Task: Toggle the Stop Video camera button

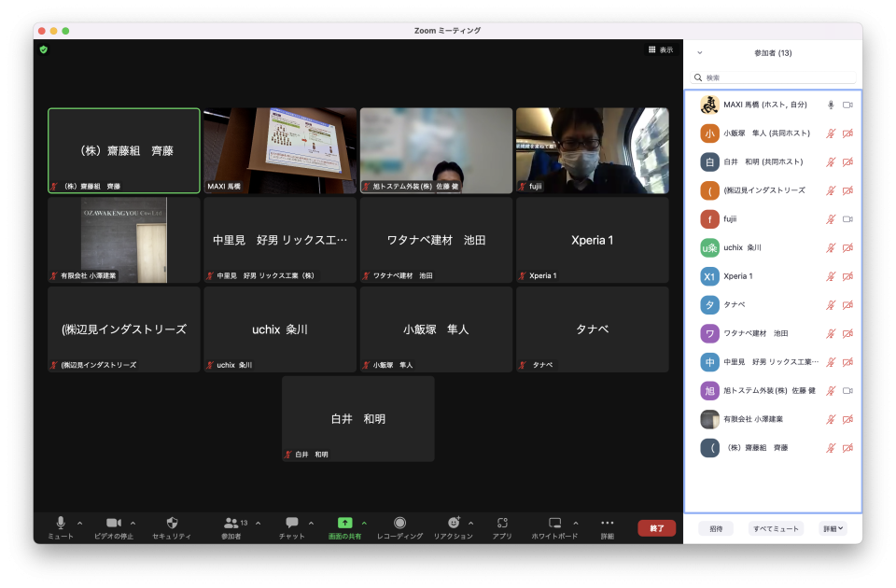Action: point(114,523)
